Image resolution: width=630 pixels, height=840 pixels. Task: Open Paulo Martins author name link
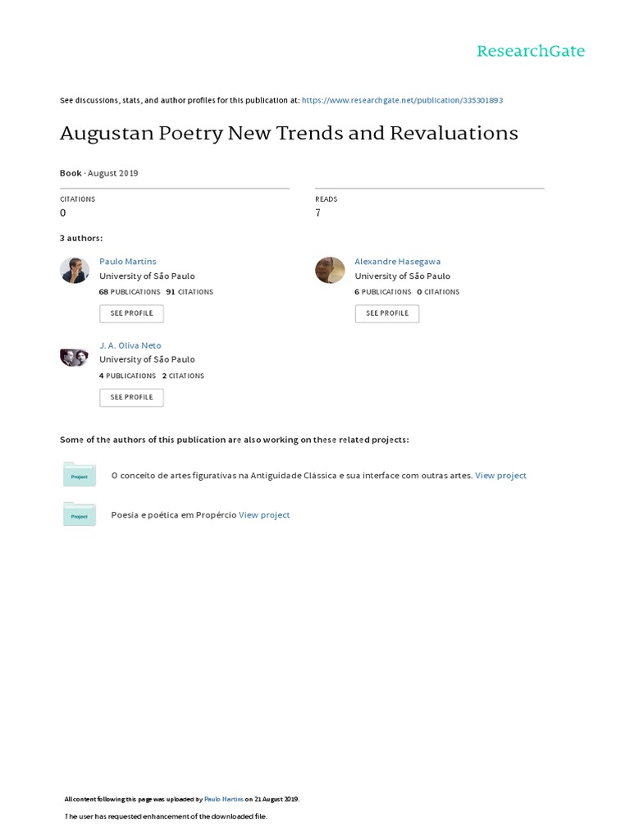point(127,262)
